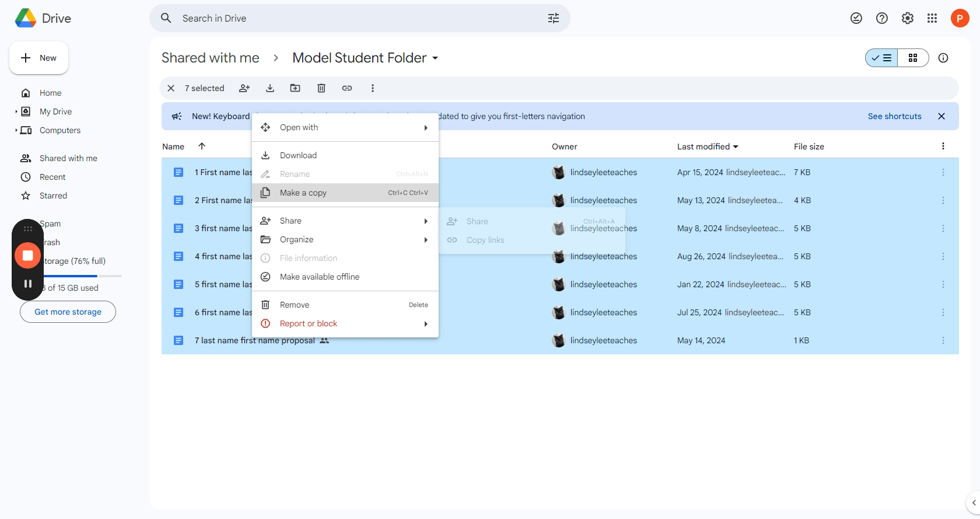Open the Help question mark icon
Screen dimensions: 980x519
(x=882, y=18)
